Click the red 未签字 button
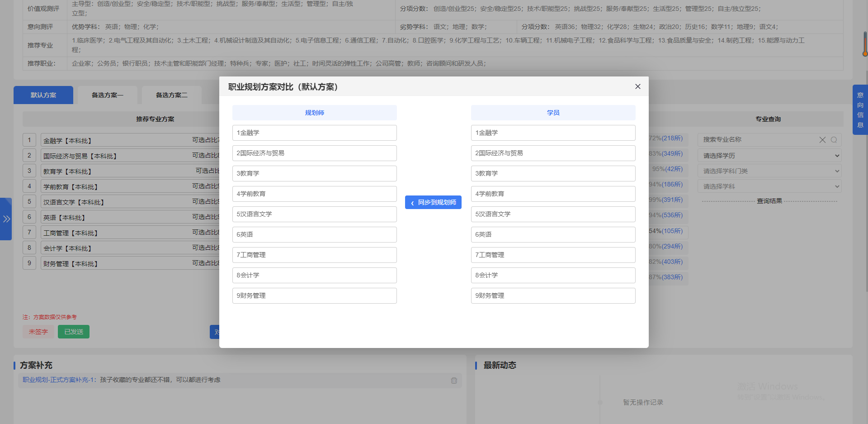The height and width of the screenshot is (424, 868). pos(38,332)
